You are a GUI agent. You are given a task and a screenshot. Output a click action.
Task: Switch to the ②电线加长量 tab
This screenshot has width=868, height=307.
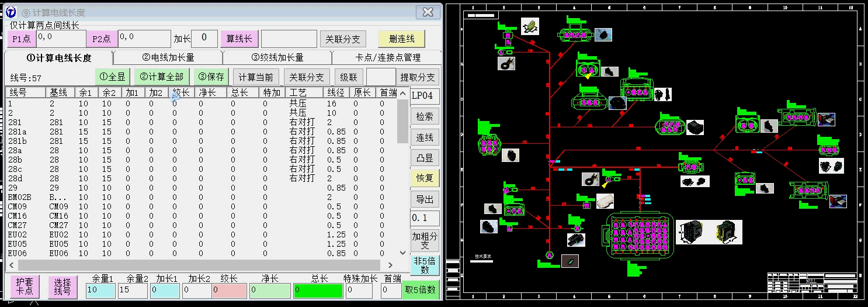tap(168, 57)
